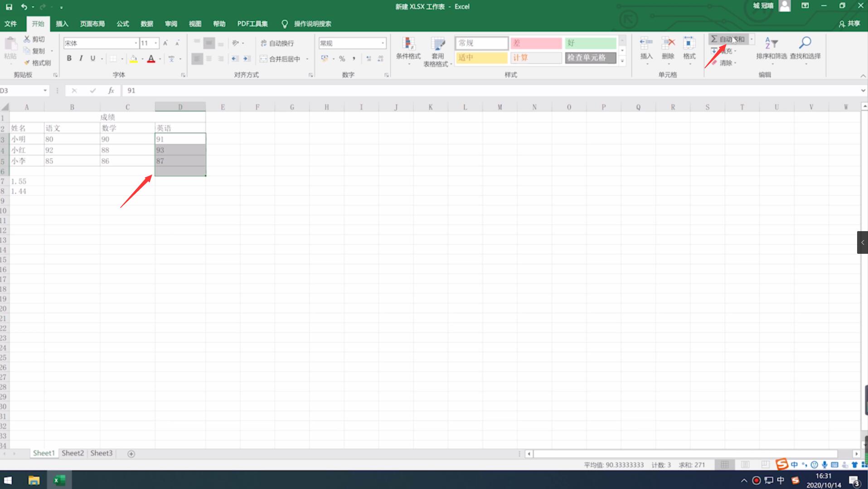Viewport: 868px width, 489px height.
Task: Click the red font color A icon
Action: [151, 58]
